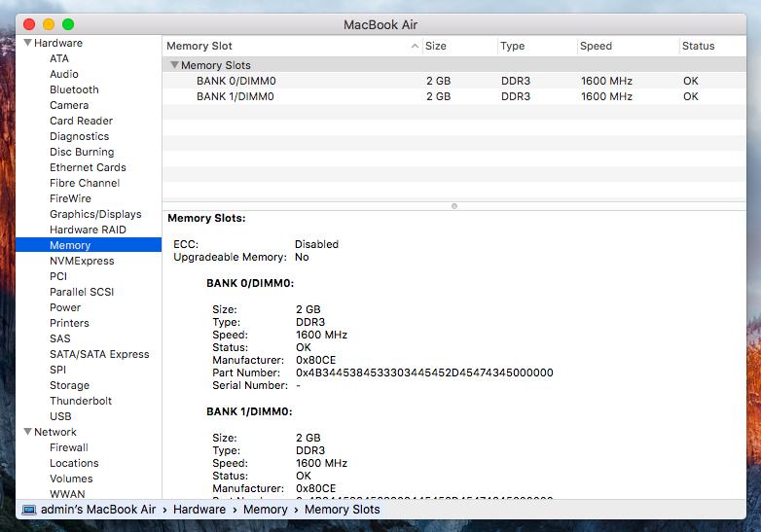Select NVMExpress in the sidebar

click(x=82, y=261)
